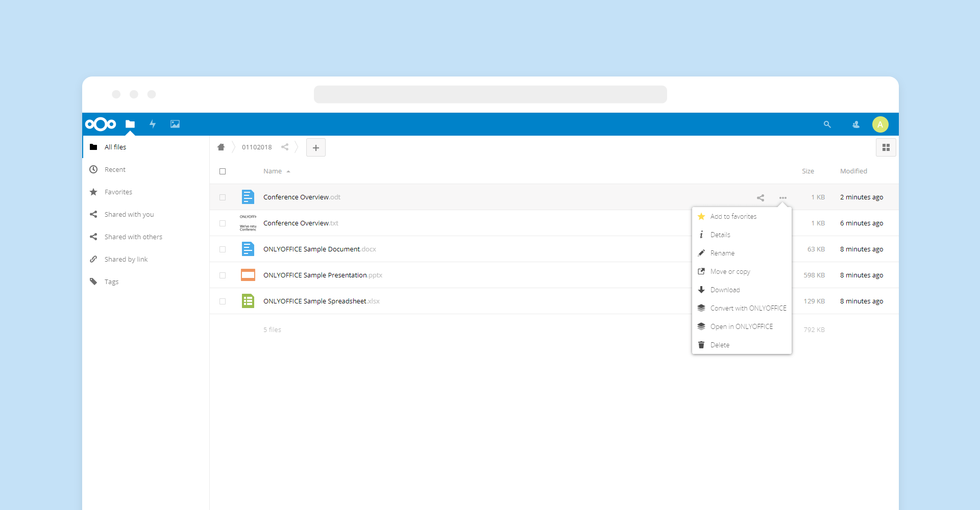
Task: Click the home breadcrumb icon
Action: (221, 147)
